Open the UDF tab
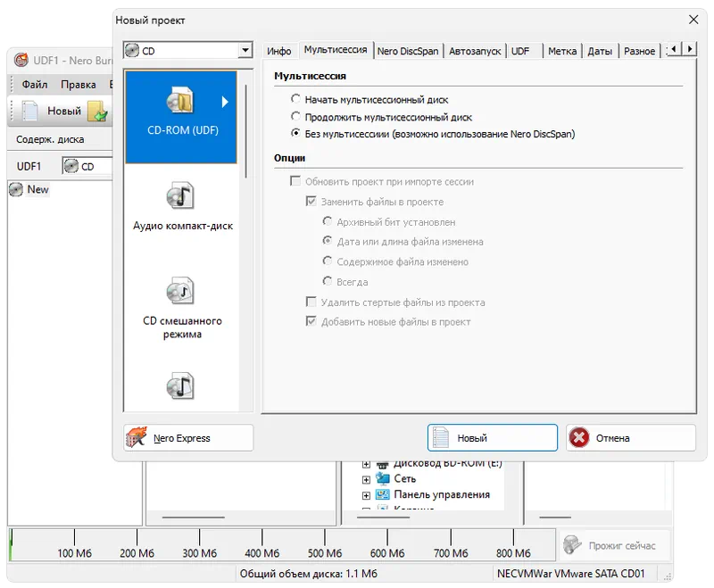The image size is (714, 588). pyautogui.click(x=520, y=51)
